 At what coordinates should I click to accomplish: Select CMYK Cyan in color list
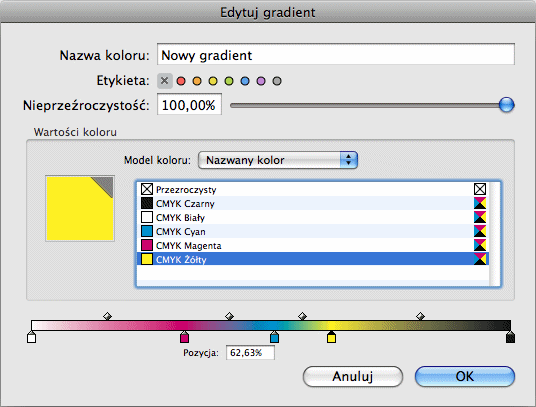click(x=313, y=231)
